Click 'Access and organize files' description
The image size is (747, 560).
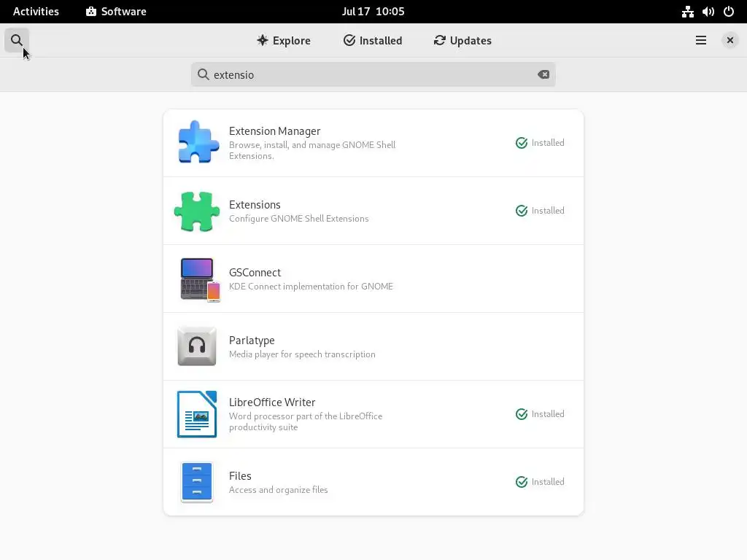click(278, 490)
